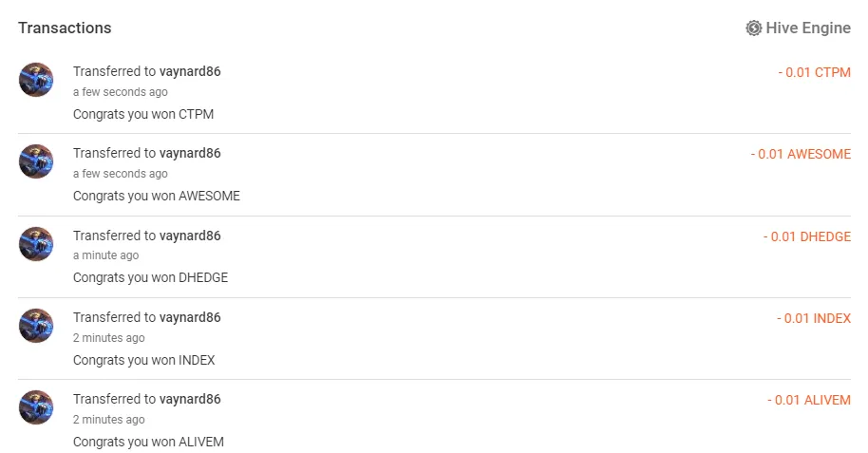Select the -0.01 CTPM amount

pos(814,72)
